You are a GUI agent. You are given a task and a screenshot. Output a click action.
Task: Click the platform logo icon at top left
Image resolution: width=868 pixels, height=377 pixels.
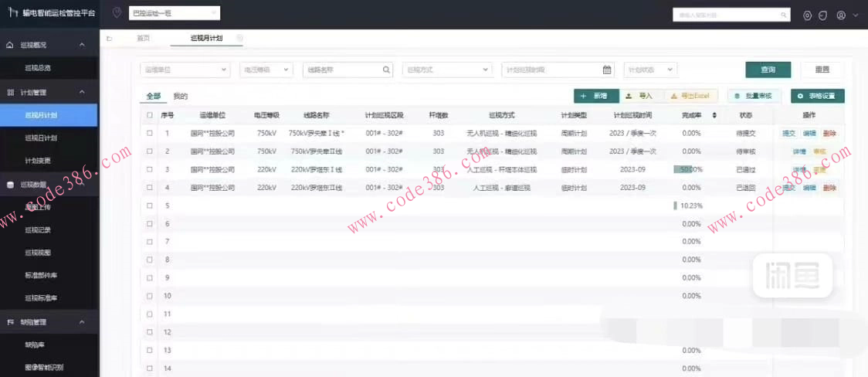13,12
